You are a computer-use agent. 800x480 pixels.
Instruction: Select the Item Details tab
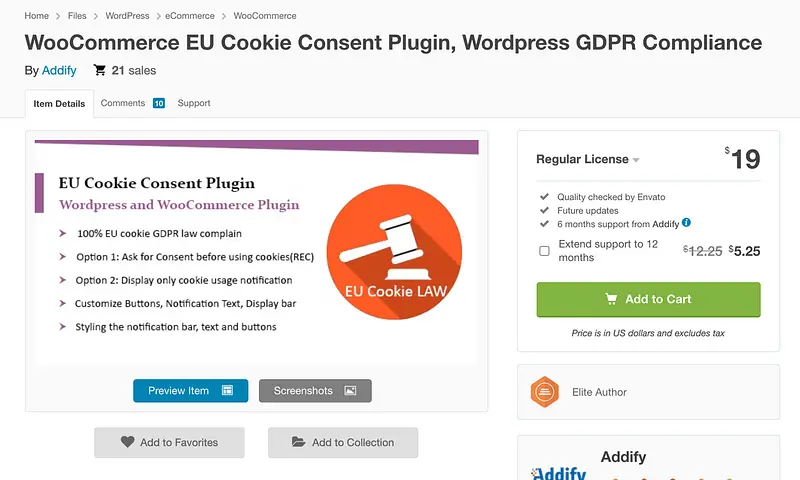[x=59, y=104]
